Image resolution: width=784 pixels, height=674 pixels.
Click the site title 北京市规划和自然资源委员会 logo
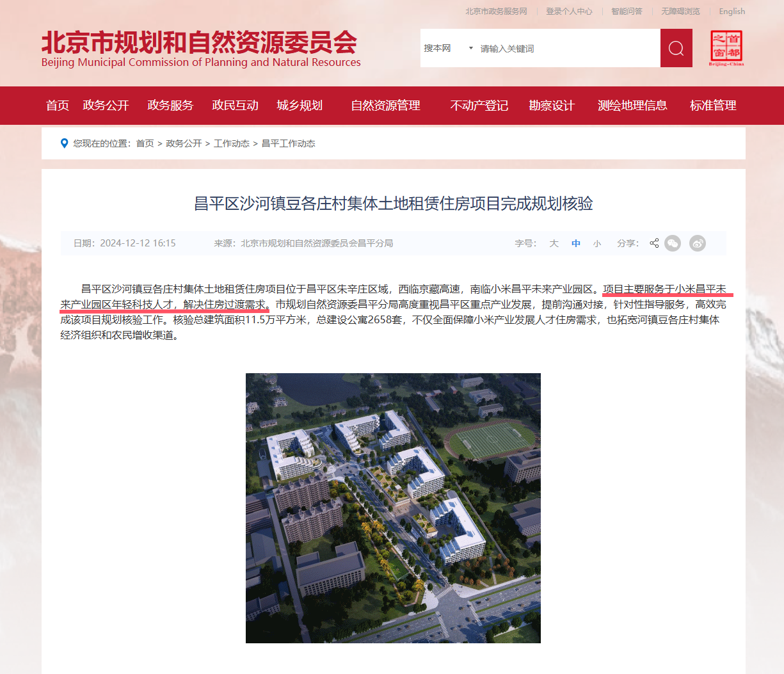[x=201, y=49]
